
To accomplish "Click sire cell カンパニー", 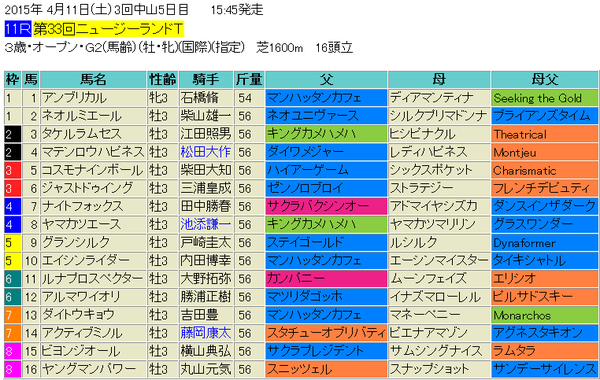I will coord(326,279).
